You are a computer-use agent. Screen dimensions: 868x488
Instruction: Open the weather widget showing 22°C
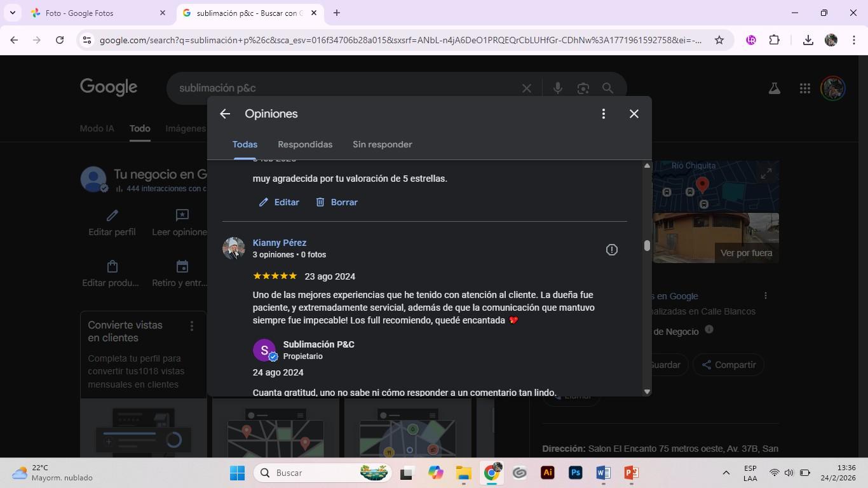coord(52,473)
